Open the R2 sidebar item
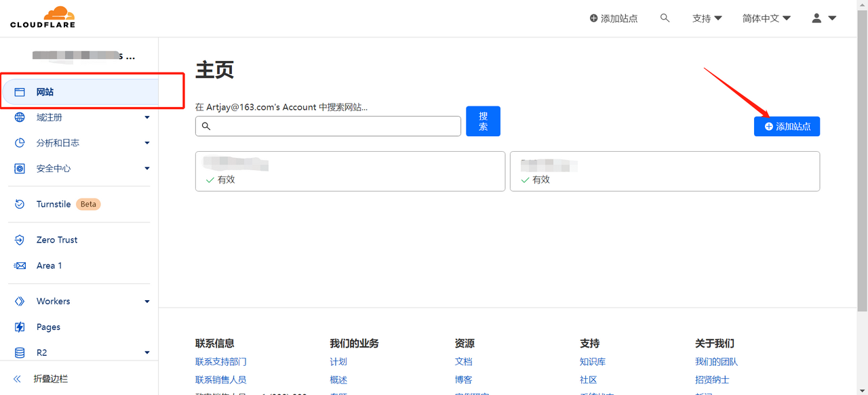868x395 pixels. [42, 352]
